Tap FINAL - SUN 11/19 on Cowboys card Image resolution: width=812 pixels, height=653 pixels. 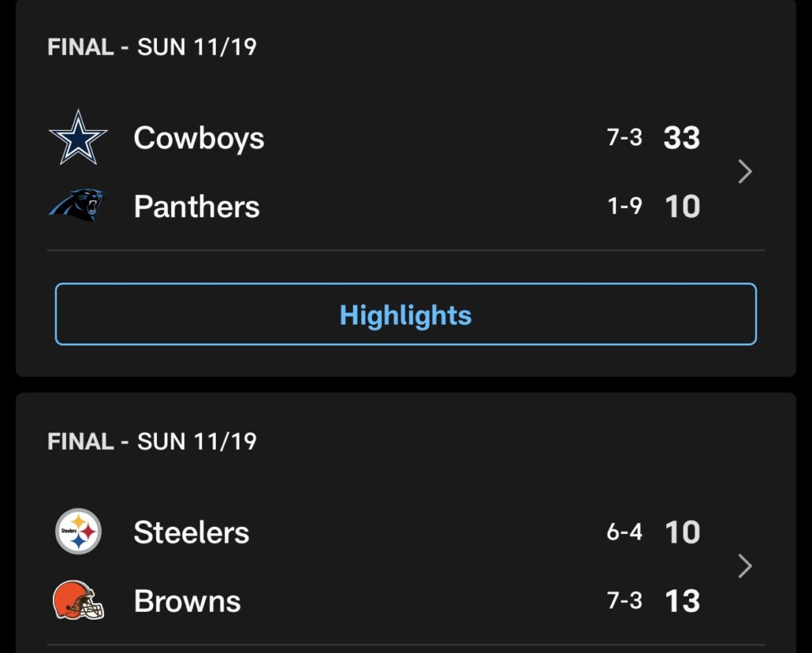tap(152, 47)
